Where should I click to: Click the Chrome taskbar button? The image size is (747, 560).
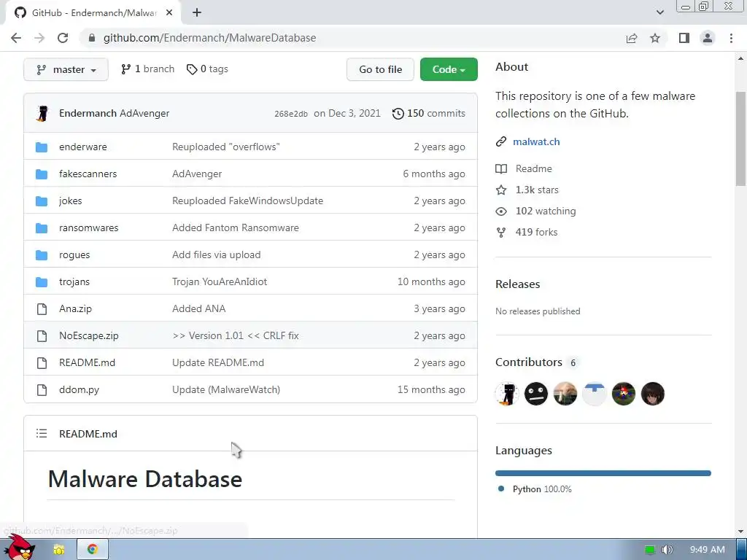pos(93,550)
